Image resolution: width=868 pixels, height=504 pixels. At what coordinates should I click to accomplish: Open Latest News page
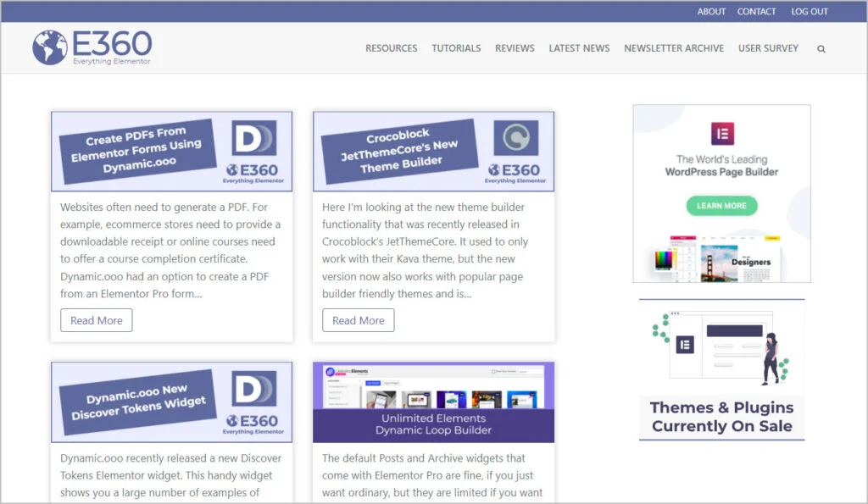pos(579,48)
